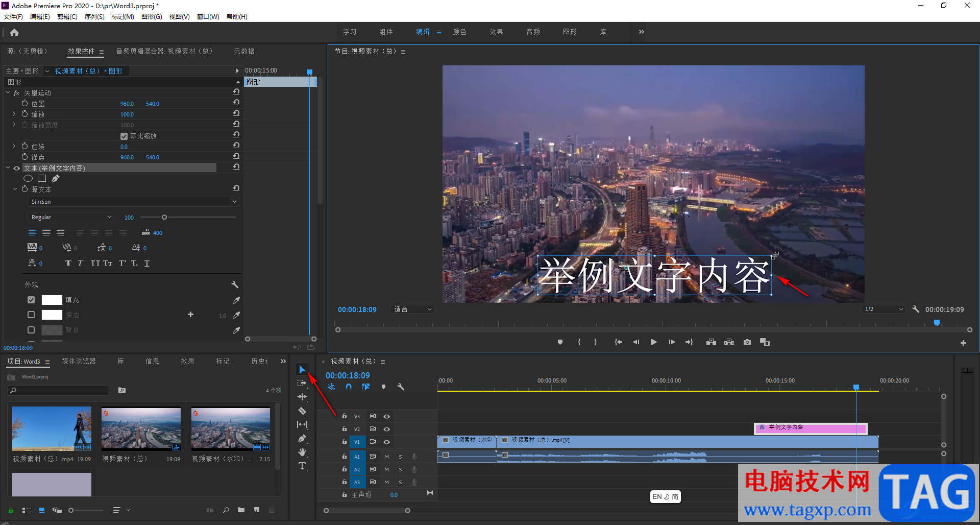Screen dimensions: 980x525
Task: Pick fill color with eyedropper
Action: [236, 300]
